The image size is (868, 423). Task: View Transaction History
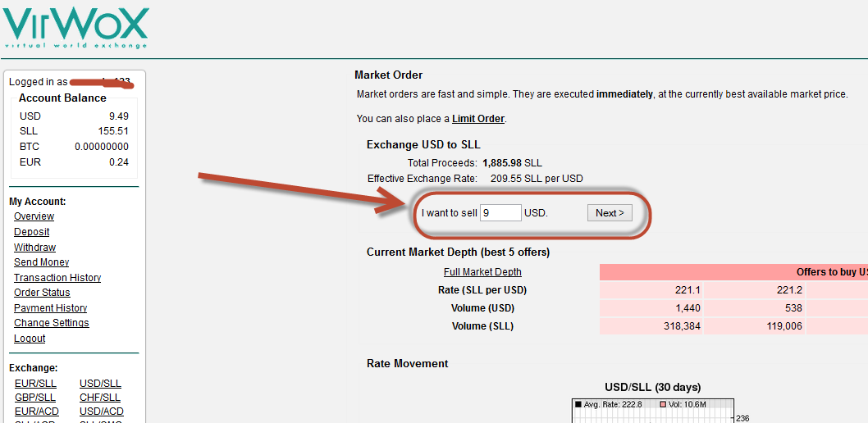coord(57,278)
